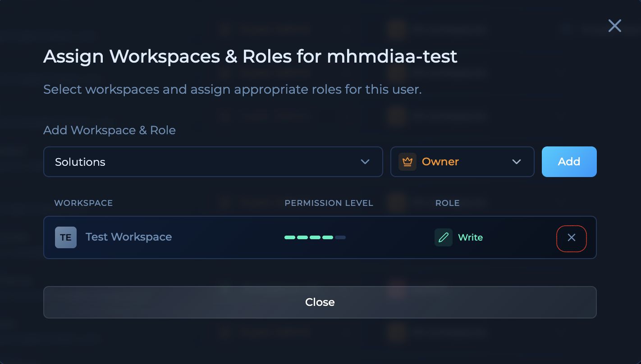Click the chevron on the Solutions selector
641x364 pixels.
coord(365,162)
